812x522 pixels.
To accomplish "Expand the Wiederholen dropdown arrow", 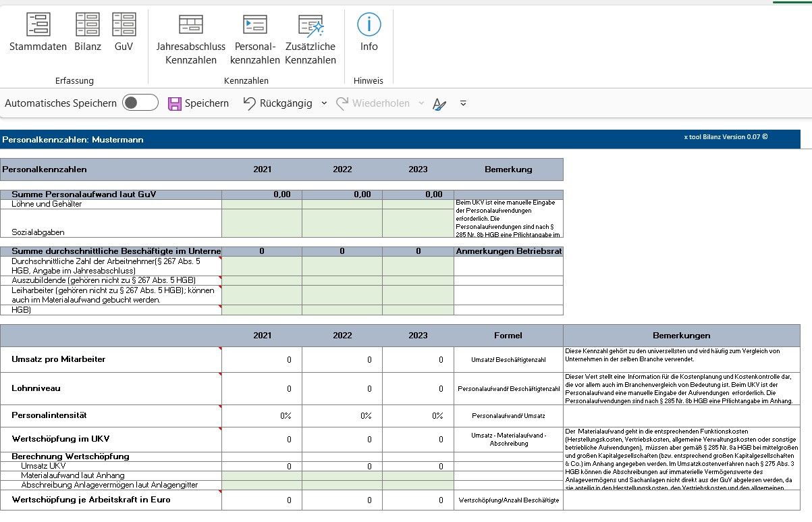I will [422, 103].
